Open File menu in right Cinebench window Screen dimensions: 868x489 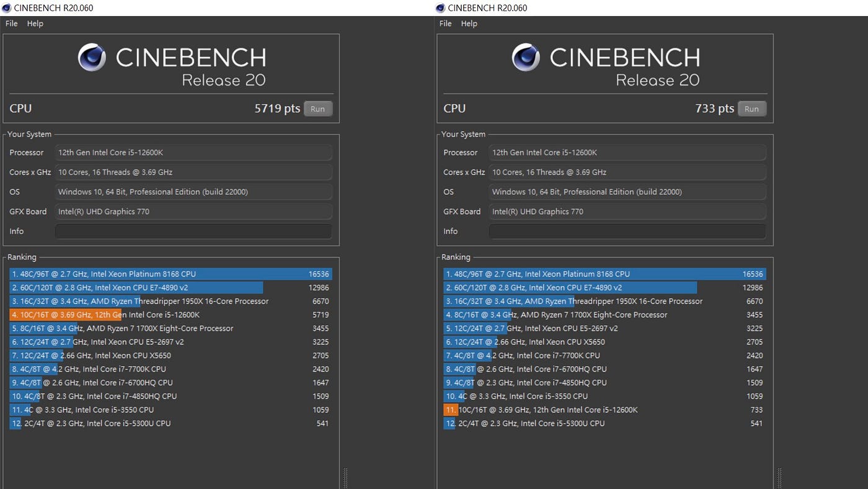click(x=445, y=24)
